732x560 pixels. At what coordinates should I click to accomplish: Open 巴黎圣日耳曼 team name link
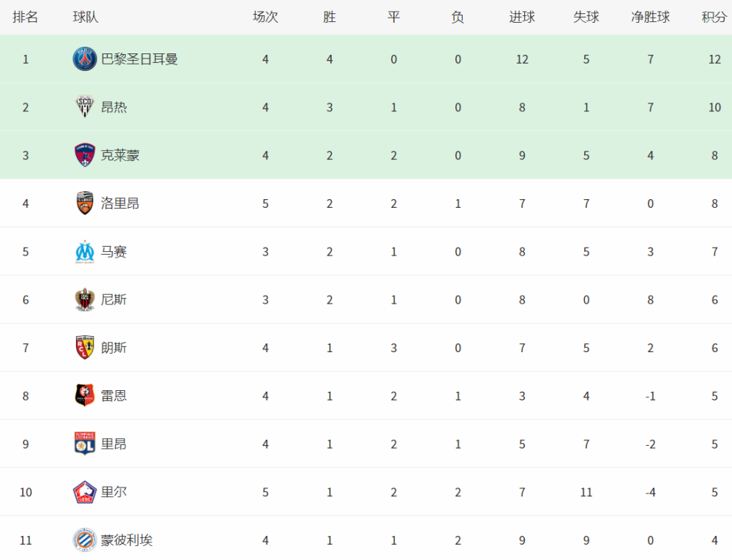(x=139, y=59)
